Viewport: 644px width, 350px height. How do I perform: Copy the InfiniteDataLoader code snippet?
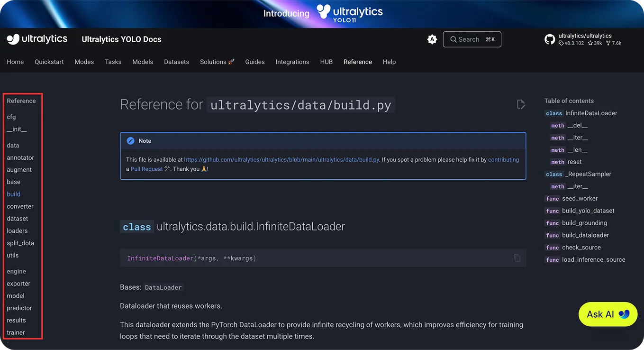(517, 258)
